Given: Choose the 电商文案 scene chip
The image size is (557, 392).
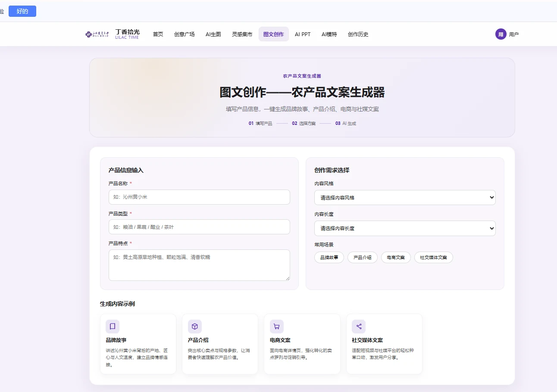Looking at the screenshot, I should pyautogui.click(x=396, y=258).
